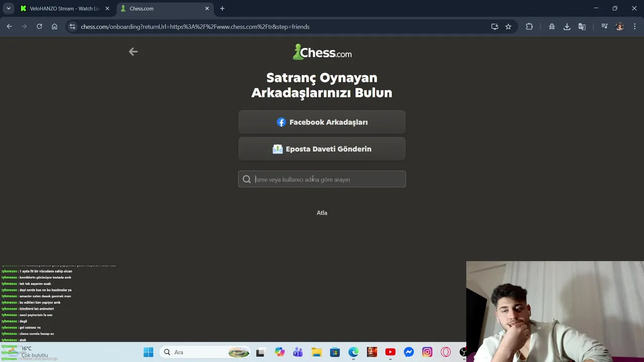This screenshot has height=362, width=644.
Task: Reload the current page
Action: tap(39, 27)
